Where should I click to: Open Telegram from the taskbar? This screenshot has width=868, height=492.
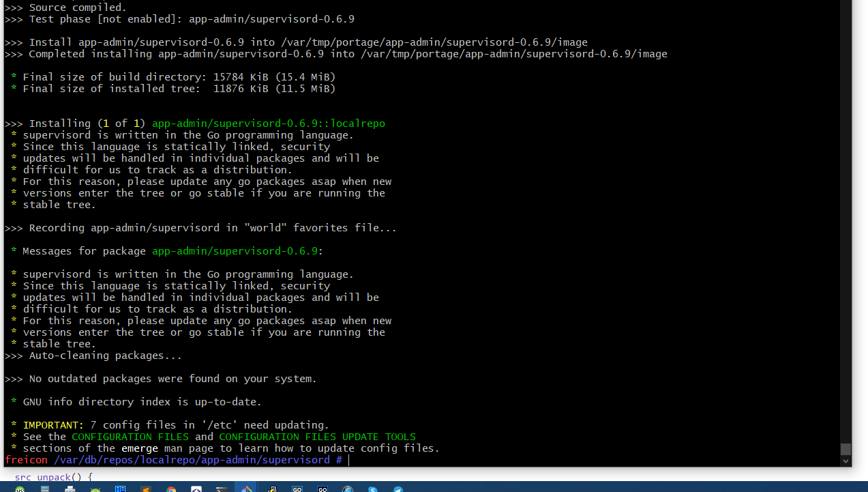click(398, 489)
